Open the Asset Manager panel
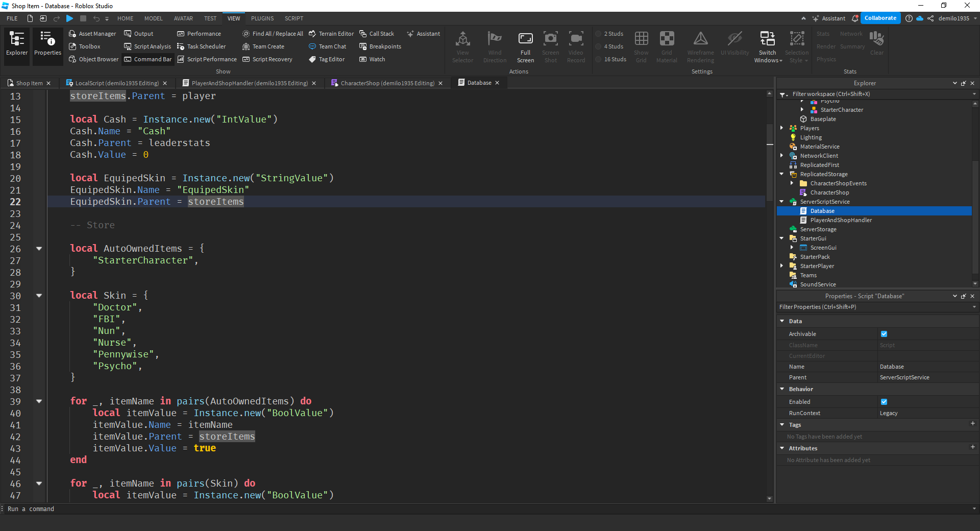This screenshot has height=531, width=980. 92,33
